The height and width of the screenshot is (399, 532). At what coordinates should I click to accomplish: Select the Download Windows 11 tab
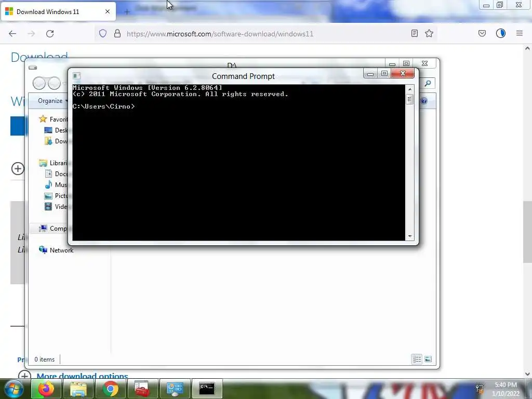(58, 11)
